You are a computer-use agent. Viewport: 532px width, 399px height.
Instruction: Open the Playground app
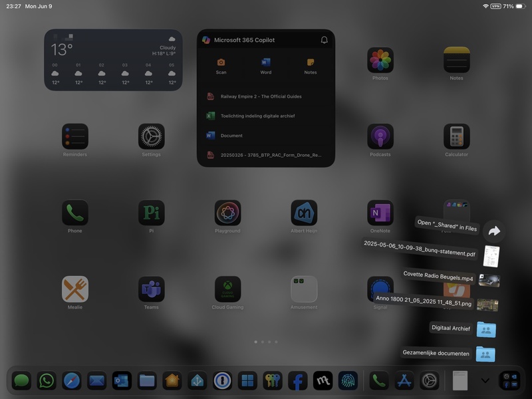(227, 213)
